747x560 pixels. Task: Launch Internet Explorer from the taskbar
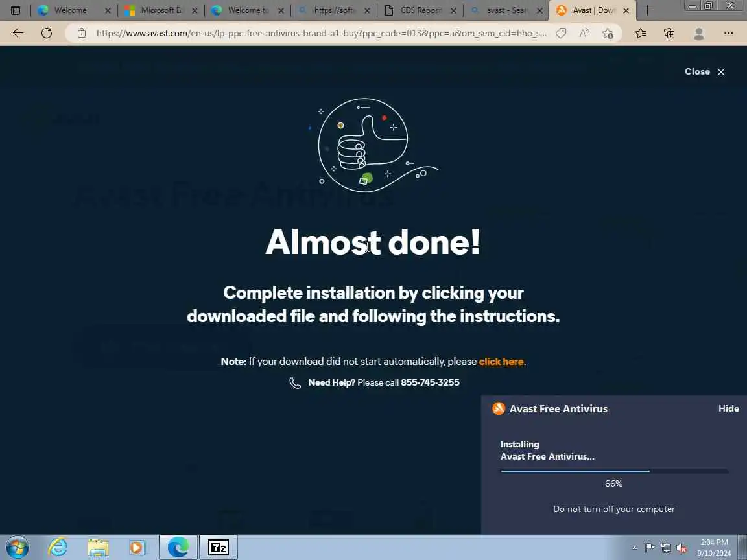(58, 548)
